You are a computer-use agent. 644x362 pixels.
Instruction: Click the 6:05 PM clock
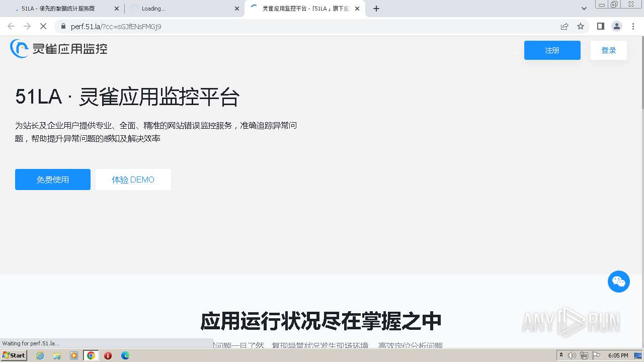(x=618, y=355)
